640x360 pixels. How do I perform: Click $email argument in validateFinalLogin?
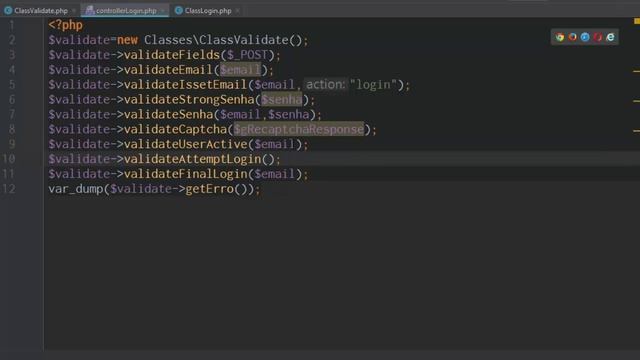coord(275,174)
